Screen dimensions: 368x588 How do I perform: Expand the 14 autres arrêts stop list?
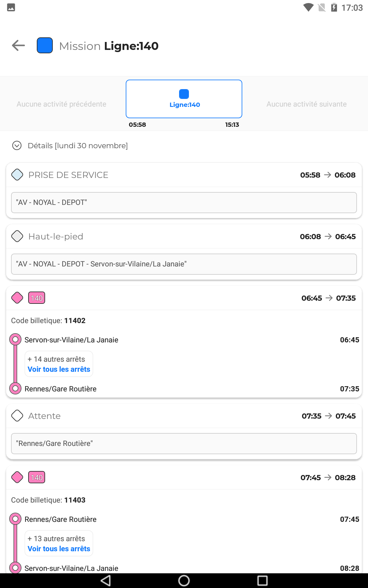[x=56, y=359]
